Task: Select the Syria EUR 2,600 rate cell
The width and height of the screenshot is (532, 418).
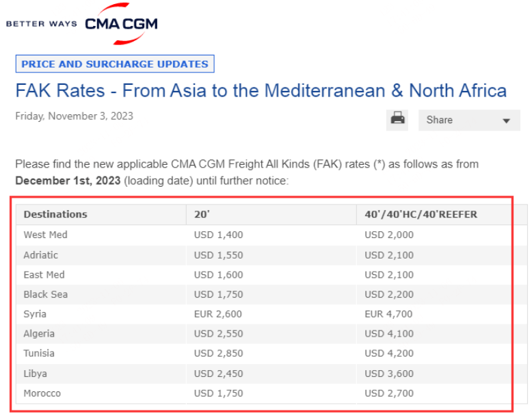Action: pos(271,314)
